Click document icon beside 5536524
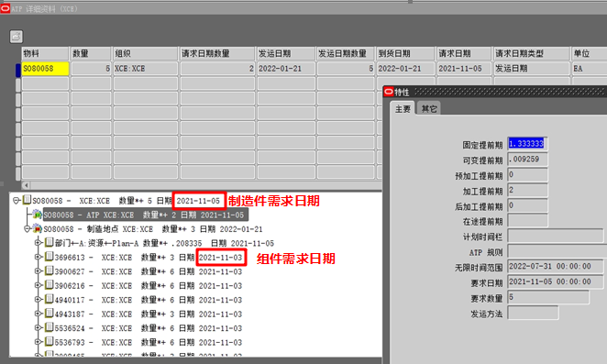 point(50,327)
